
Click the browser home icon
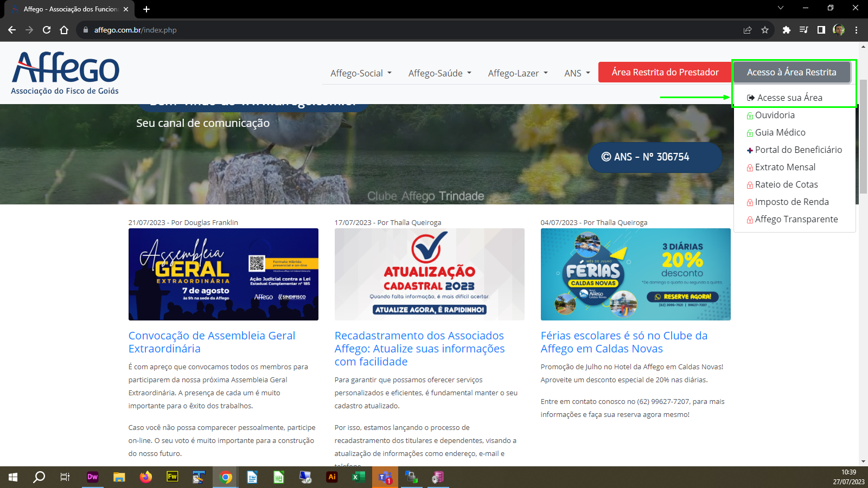click(64, 30)
